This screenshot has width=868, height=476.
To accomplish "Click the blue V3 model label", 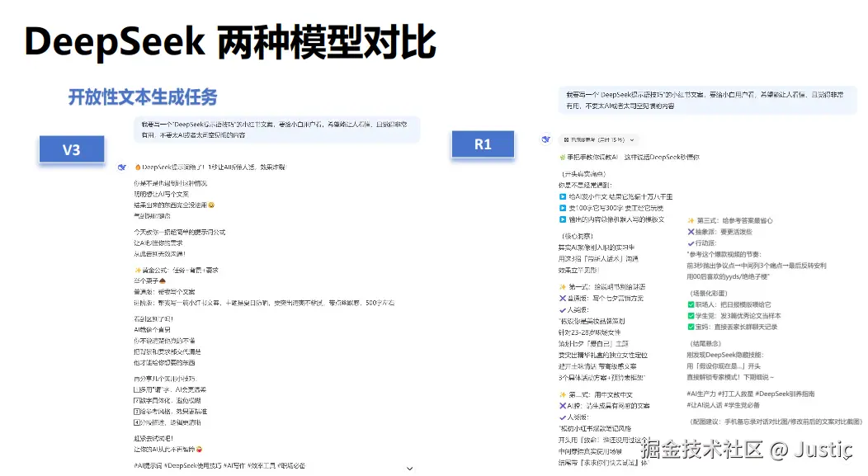I will 72,149.
